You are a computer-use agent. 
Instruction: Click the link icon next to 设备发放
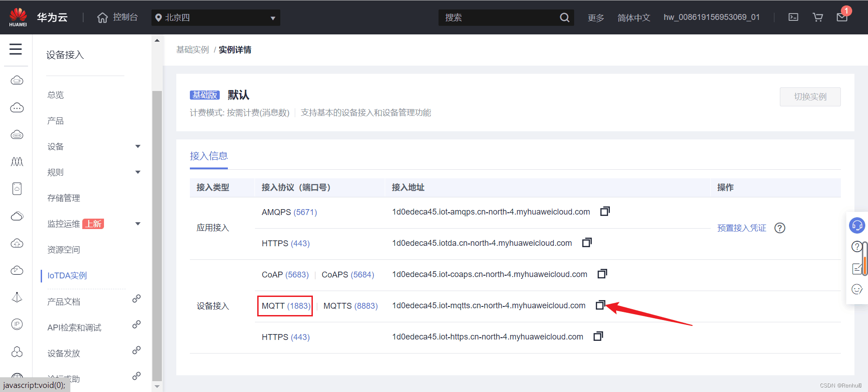(137, 350)
